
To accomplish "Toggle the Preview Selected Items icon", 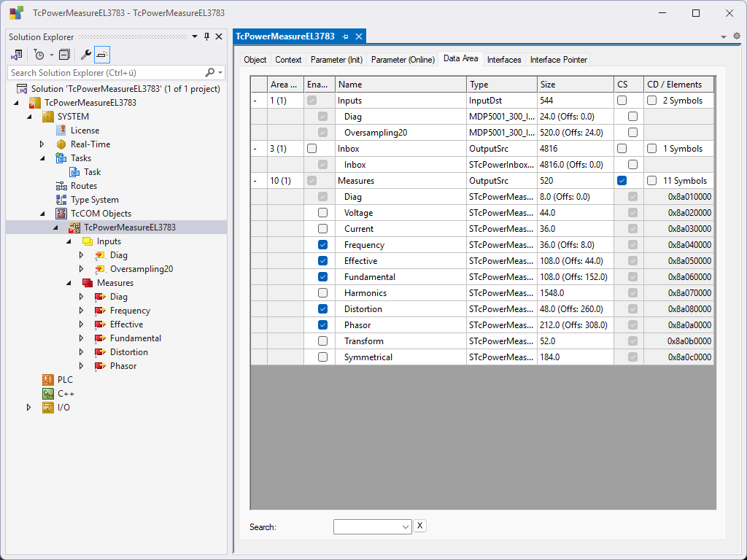I will click(102, 55).
